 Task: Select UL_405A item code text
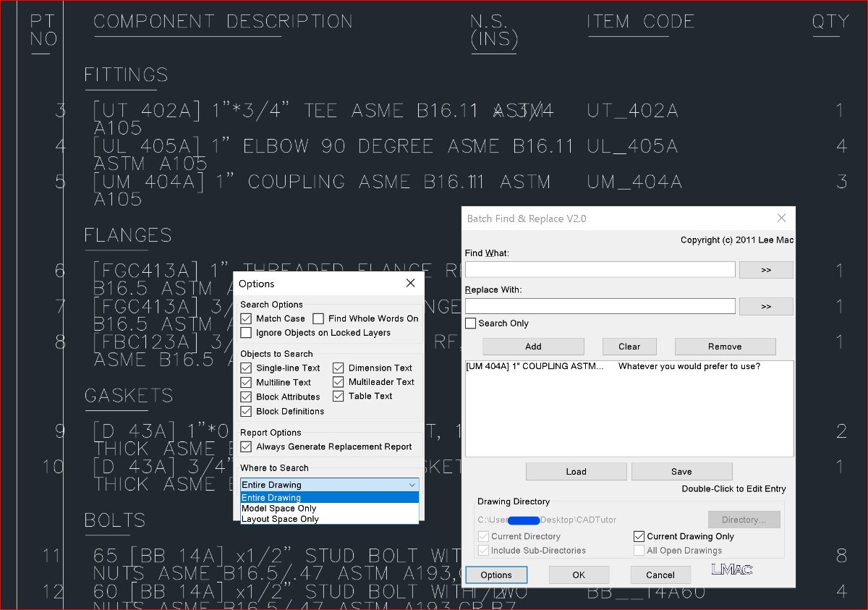click(632, 147)
